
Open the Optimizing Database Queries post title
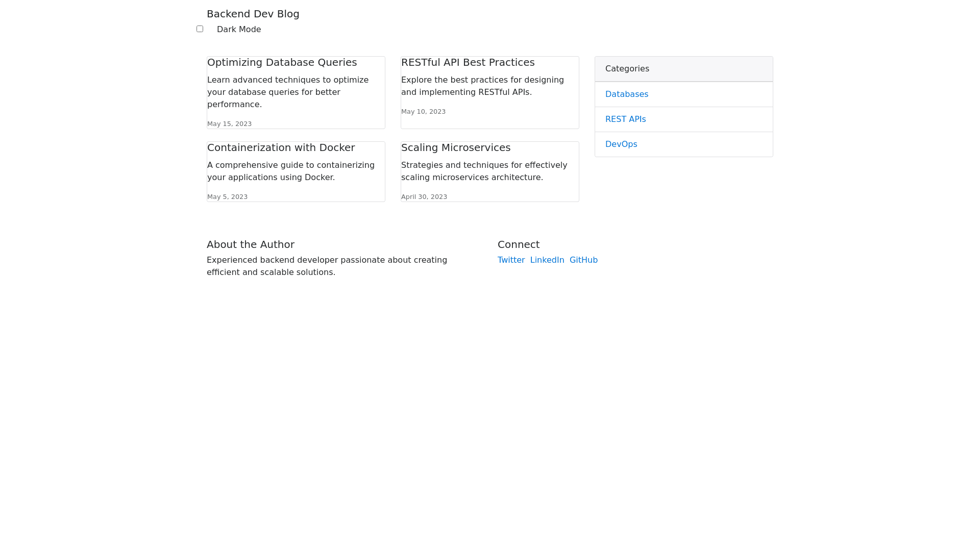pyautogui.click(x=282, y=62)
